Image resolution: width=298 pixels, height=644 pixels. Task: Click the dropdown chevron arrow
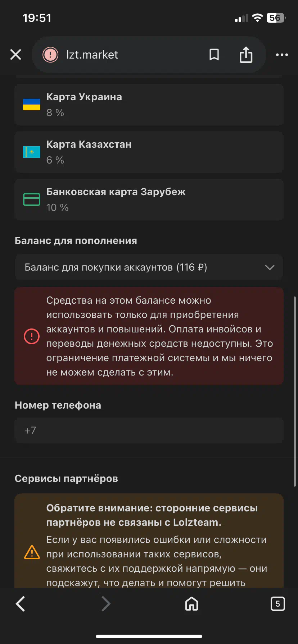[270, 267]
